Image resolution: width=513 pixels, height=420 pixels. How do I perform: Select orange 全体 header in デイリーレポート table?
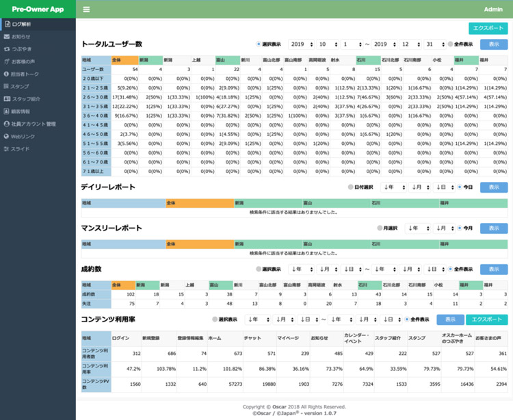[x=200, y=203]
